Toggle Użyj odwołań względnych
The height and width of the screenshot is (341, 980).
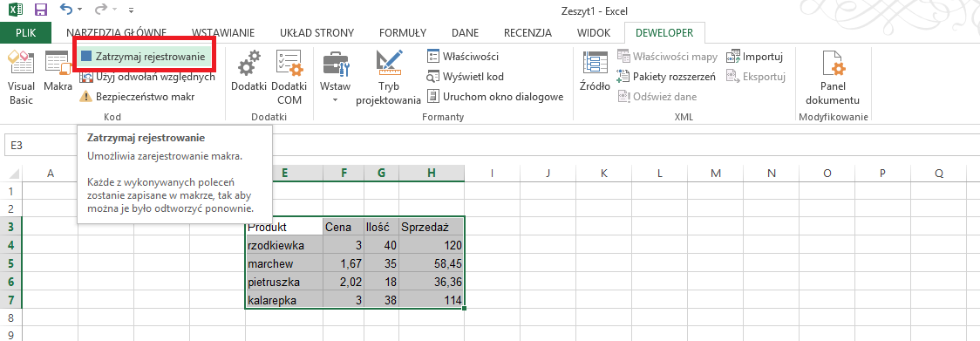click(147, 77)
